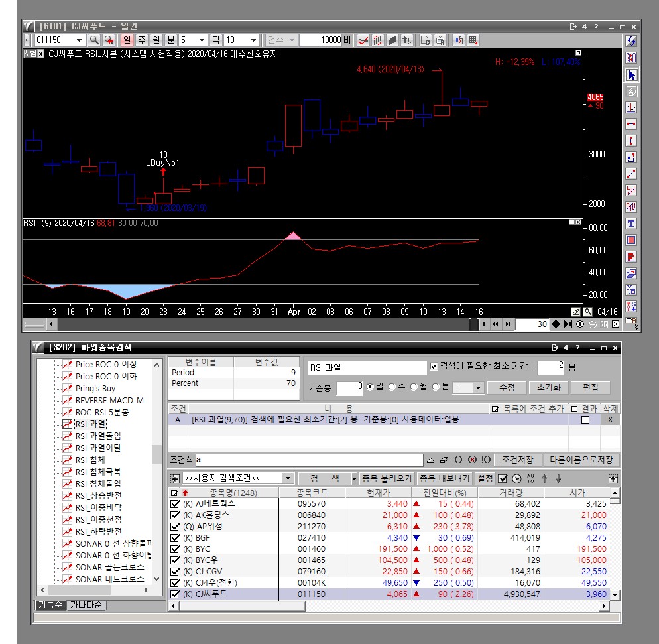Pick the vertical line drawing tool
The height and width of the screenshot is (644, 659).
(x=630, y=141)
